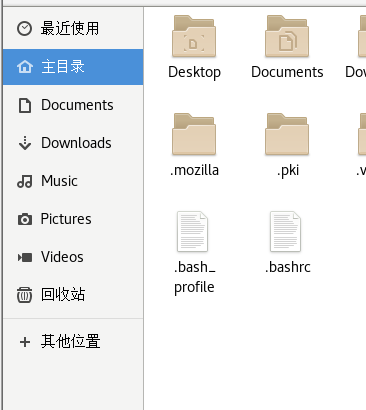The width and height of the screenshot is (366, 410).
Task: Open 最近使用 in the sidebar
Action: coord(73,28)
